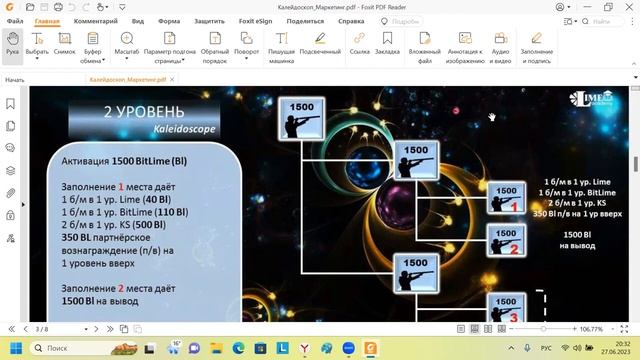
Task: Open the Signatures panel in left sidebar
Action: (x=11, y=238)
